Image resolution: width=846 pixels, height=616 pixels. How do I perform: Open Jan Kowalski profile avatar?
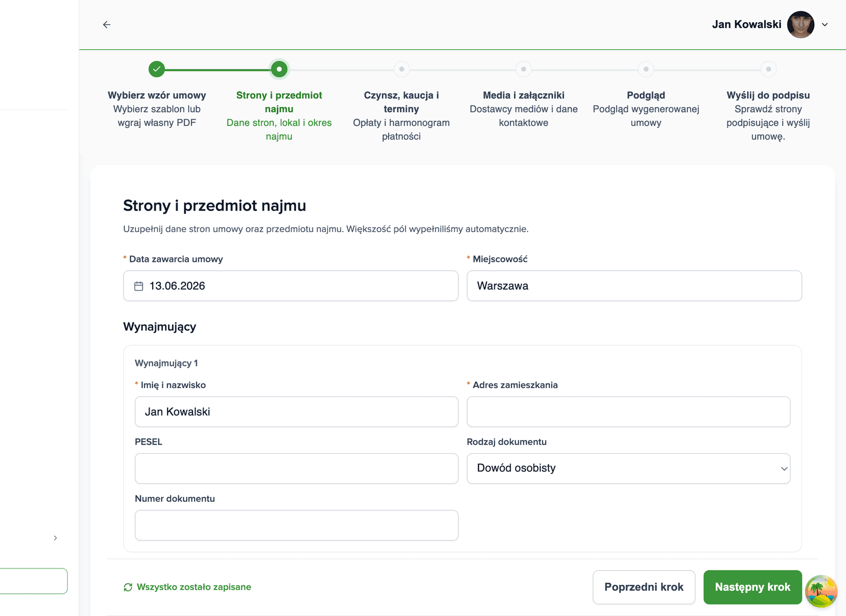[801, 24]
